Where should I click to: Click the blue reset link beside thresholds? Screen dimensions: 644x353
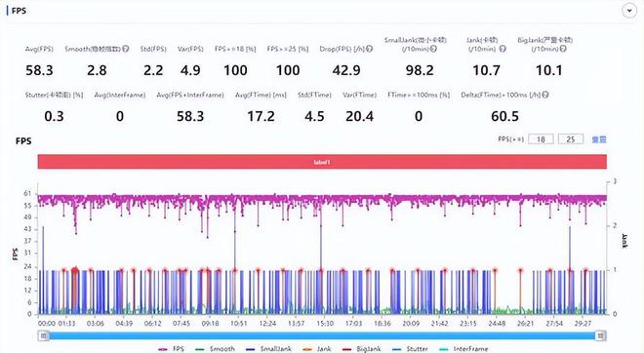point(599,139)
